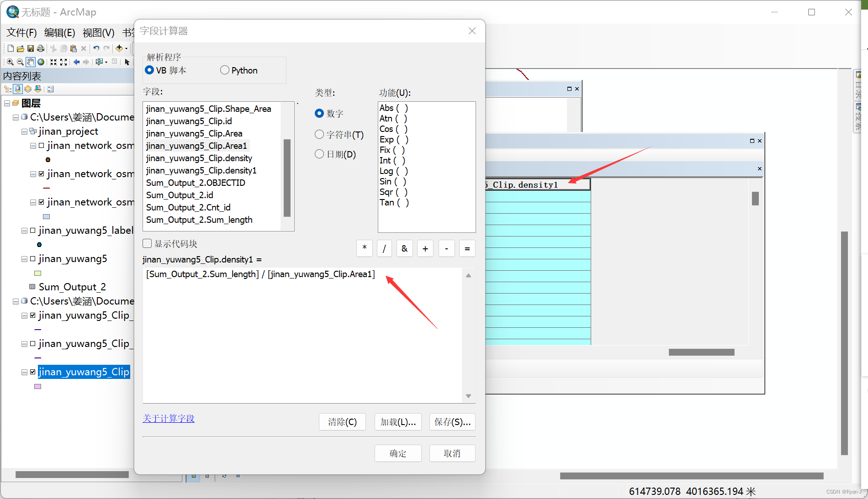This screenshot has width=868, height=499.
Task: Choose the 日期(D) type radio button
Action: click(319, 154)
